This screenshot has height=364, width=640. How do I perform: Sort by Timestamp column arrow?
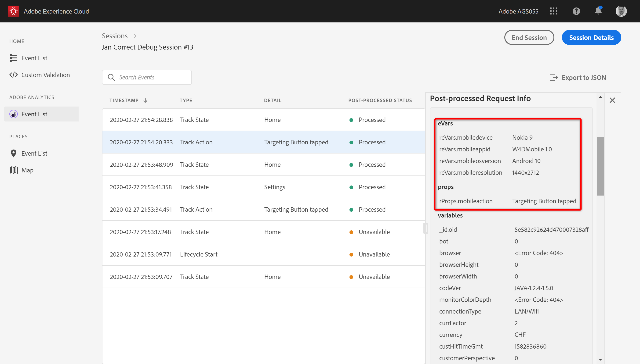(145, 100)
